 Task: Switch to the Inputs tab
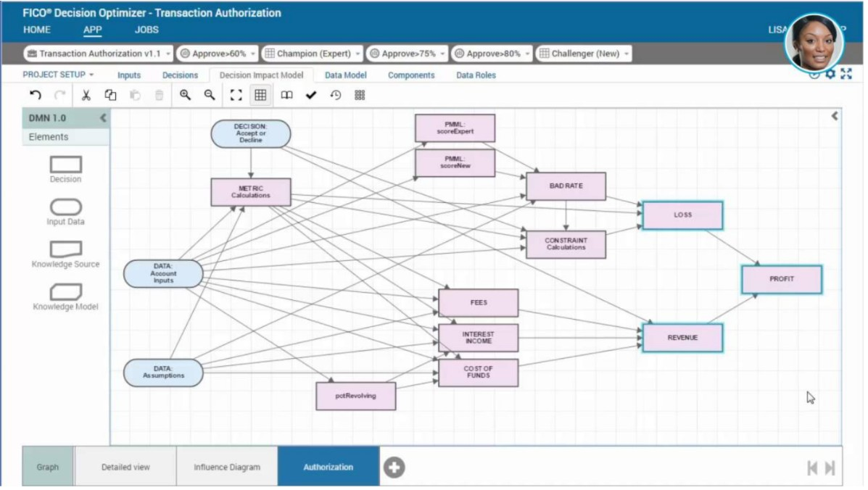(x=129, y=75)
